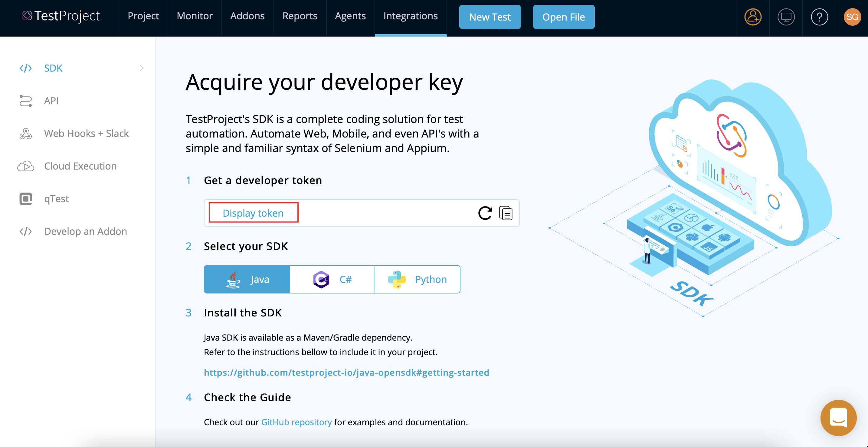Open the help question mark icon

pyautogui.click(x=819, y=17)
